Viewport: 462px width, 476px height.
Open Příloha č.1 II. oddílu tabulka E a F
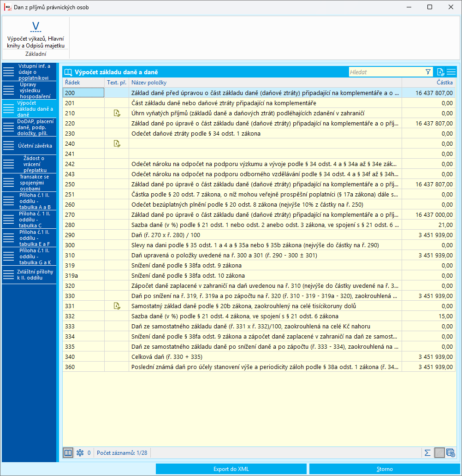[x=29, y=238]
